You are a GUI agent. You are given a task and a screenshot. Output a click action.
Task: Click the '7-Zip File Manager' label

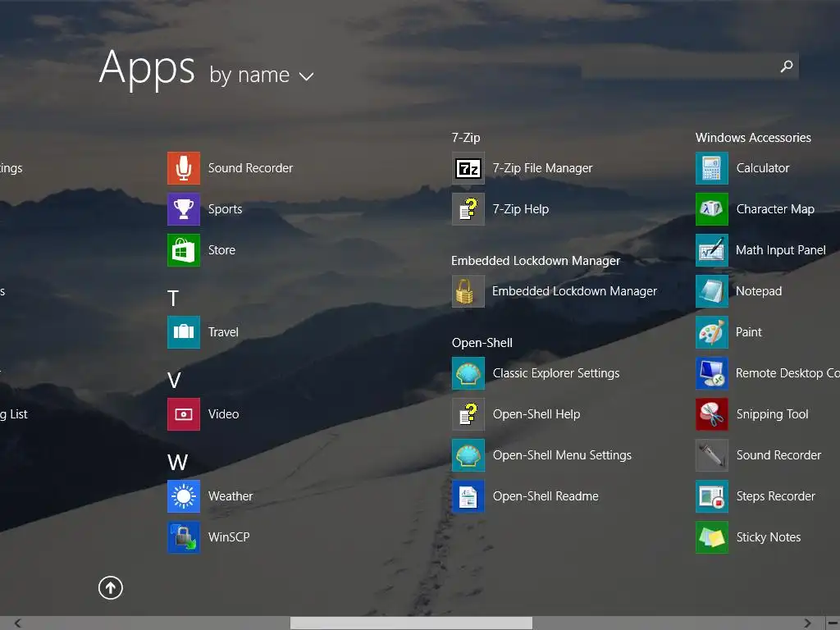pos(543,168)
